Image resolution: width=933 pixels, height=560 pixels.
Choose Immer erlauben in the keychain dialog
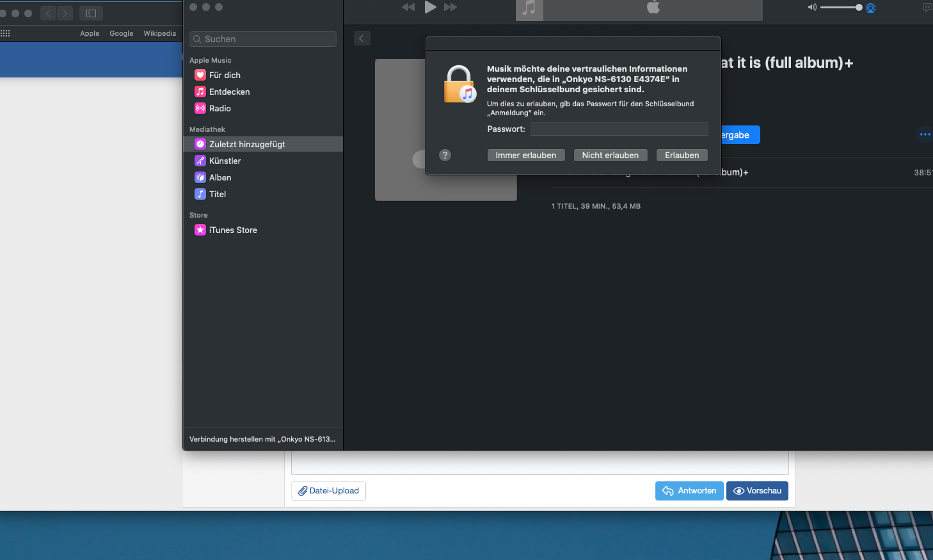[x=526, y=155]
